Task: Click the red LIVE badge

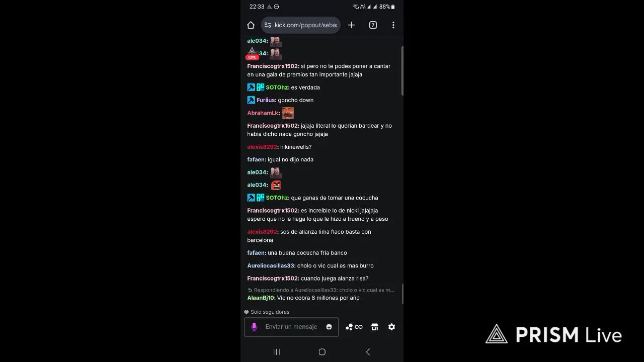Action: pos(252,57)
